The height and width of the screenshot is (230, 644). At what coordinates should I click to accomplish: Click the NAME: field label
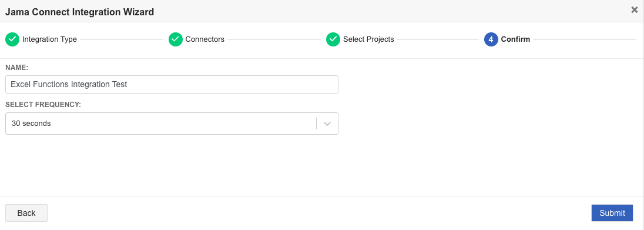pyautogui.click(x=16, y=67)
